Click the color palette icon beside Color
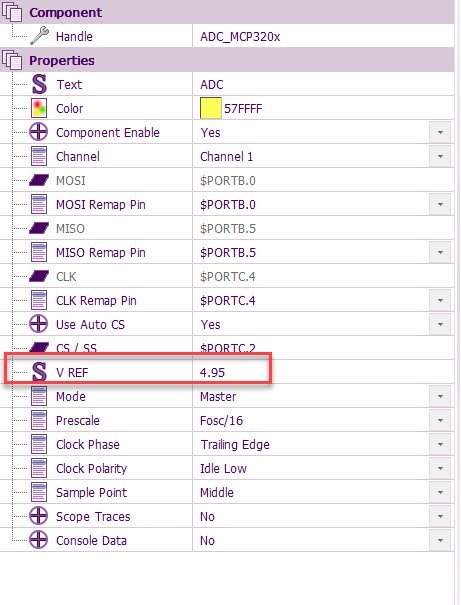 click(39, 108)
